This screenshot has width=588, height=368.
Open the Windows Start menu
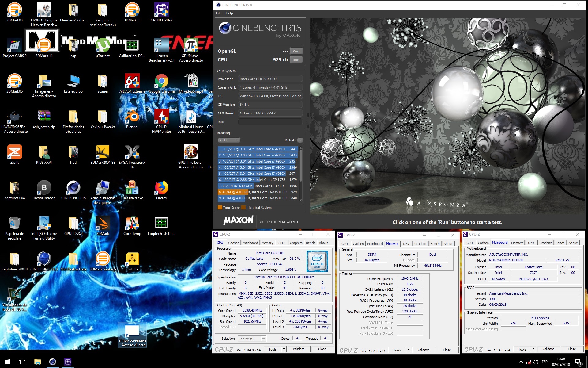(7, 362)
